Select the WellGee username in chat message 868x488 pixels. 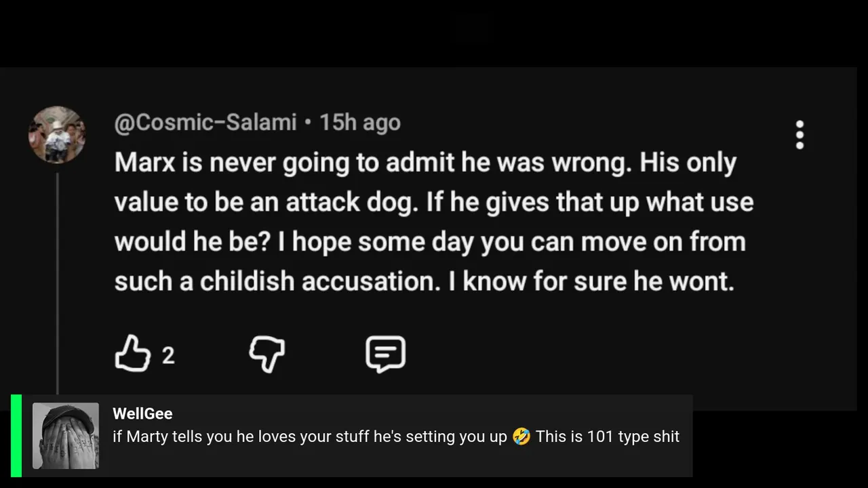click(142, 413)
